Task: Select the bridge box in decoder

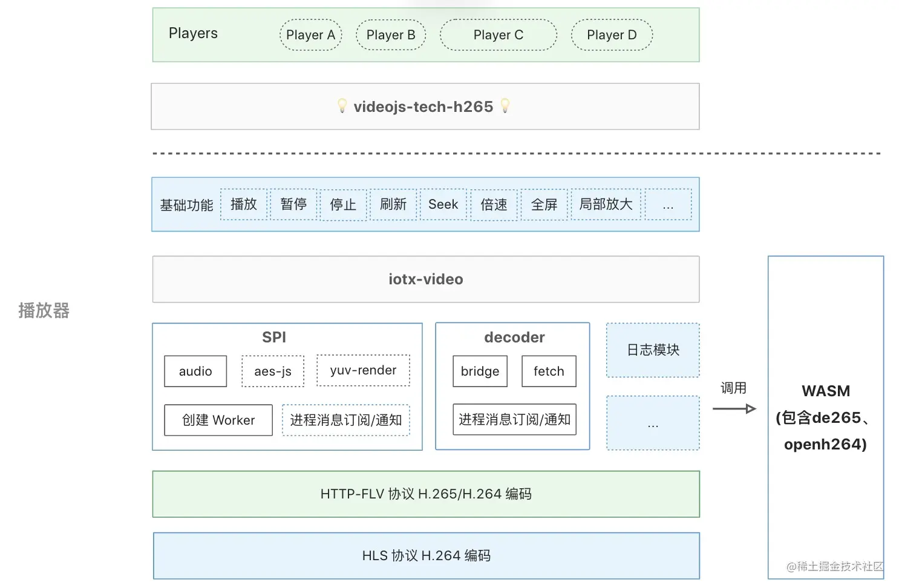Action: (480, 371)
